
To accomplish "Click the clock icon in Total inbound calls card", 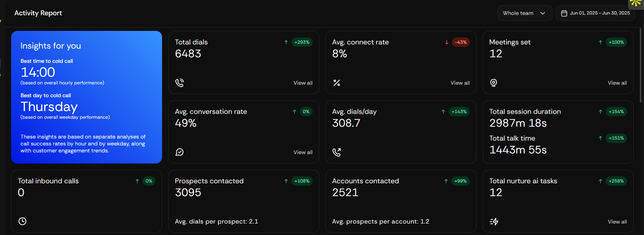I will coord(22,221).
